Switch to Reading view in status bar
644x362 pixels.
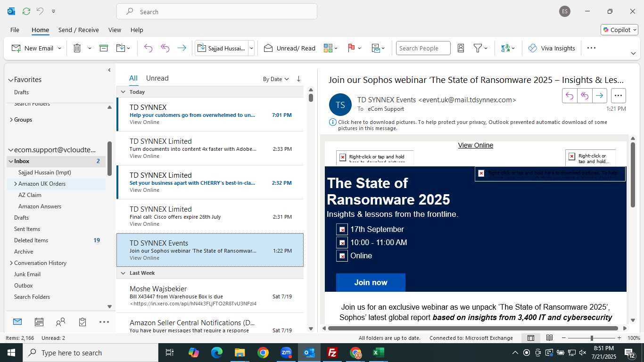pos(550,338)
